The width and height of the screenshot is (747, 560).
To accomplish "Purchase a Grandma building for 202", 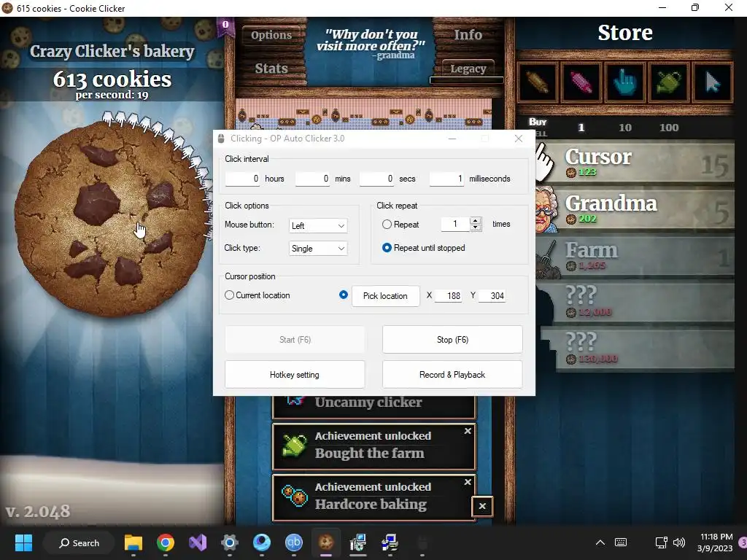I will [635, 209].
